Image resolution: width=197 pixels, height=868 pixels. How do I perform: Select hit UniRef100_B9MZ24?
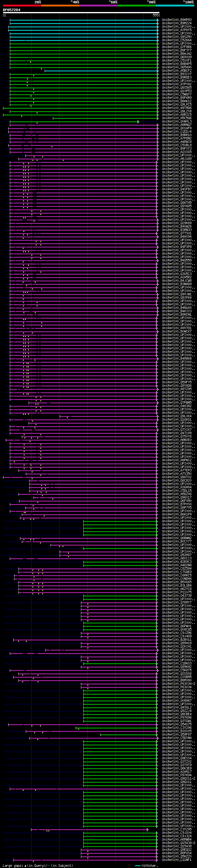point(176,23)
